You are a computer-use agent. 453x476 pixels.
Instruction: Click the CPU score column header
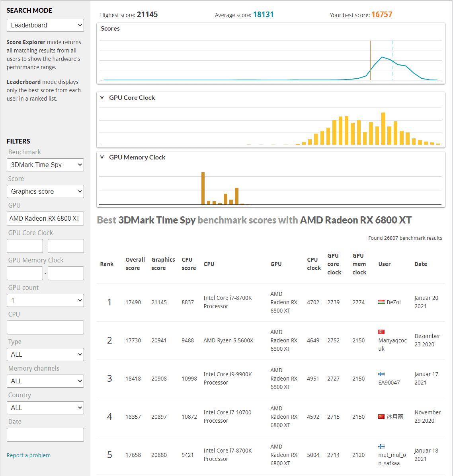coord(189,264)
